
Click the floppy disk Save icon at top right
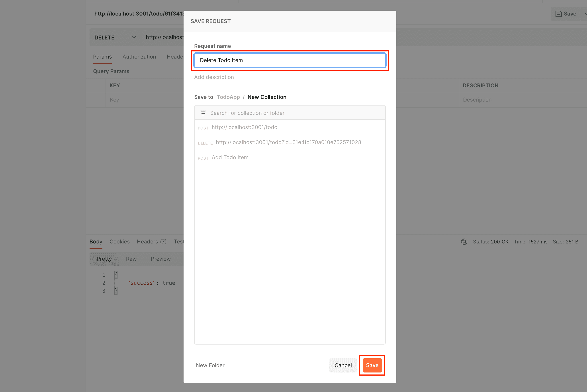(558, 14)
